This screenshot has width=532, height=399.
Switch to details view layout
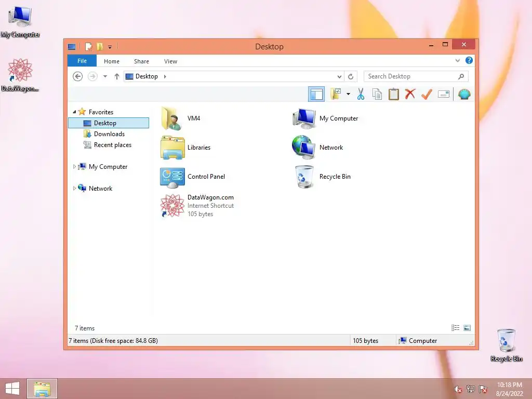pos(455,328)
